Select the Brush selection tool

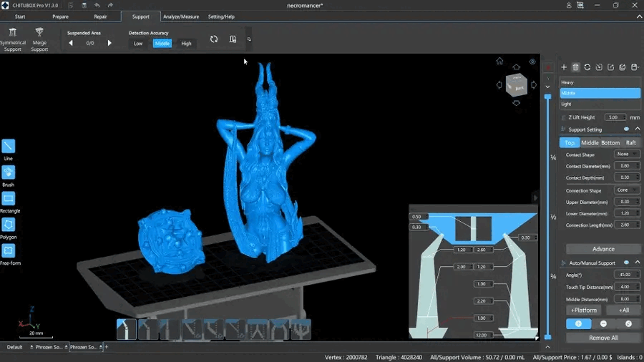[x=9, y=172]
